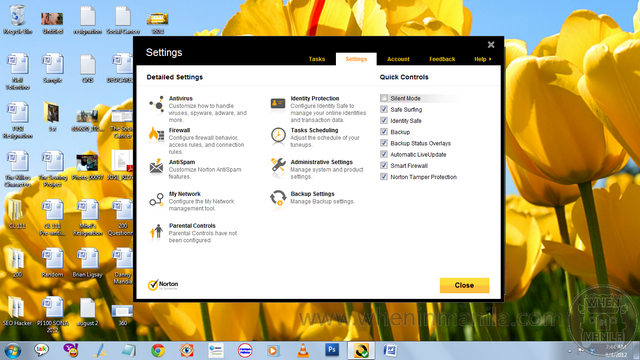Viewport: 640px width, 360px height.
Task: Select the CL 111 folder on desktop
Action: pyautogui.click(x=17, y=213)
